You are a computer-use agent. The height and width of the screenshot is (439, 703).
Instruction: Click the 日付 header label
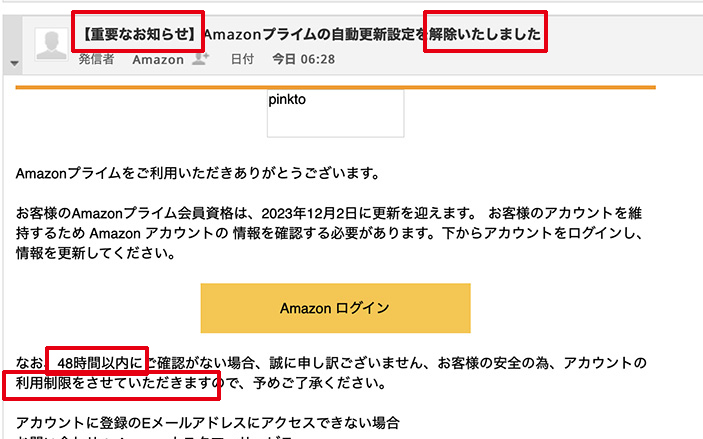(x=242, y=59)
